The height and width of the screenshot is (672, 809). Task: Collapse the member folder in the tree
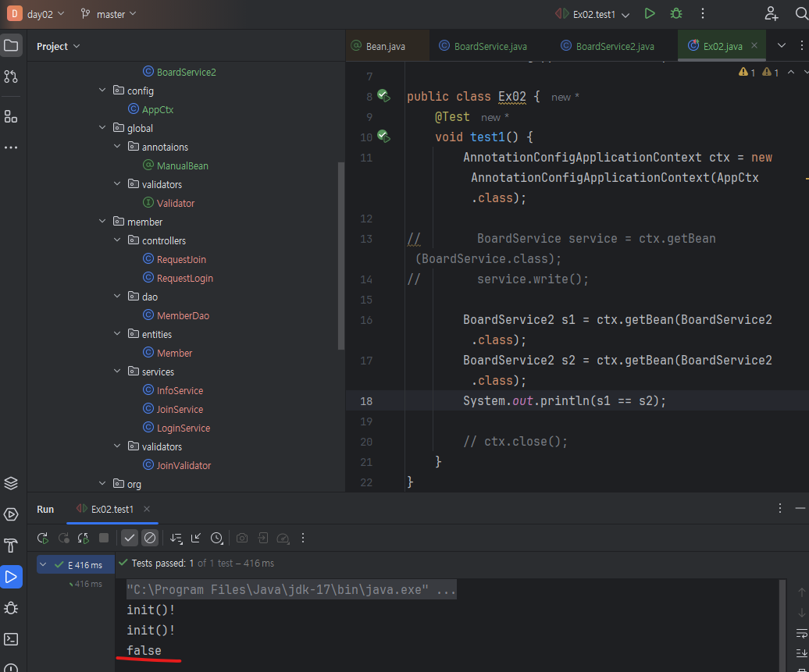click(102, 222)
